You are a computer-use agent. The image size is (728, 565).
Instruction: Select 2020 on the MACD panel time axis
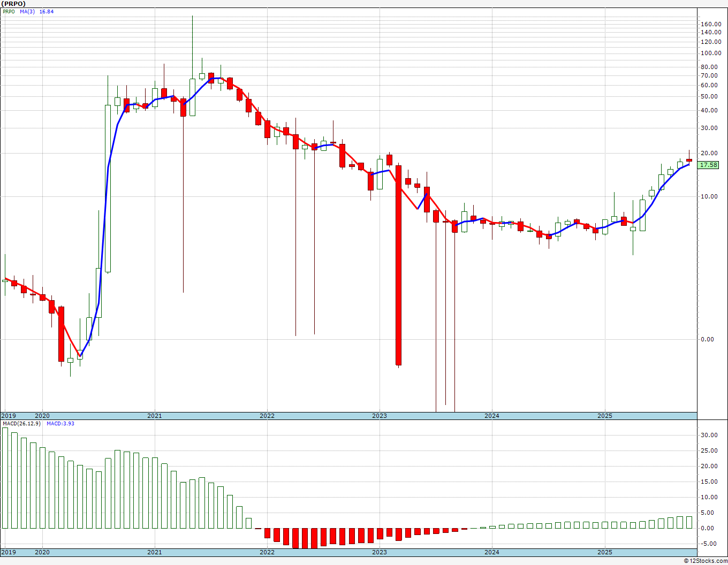42,552
